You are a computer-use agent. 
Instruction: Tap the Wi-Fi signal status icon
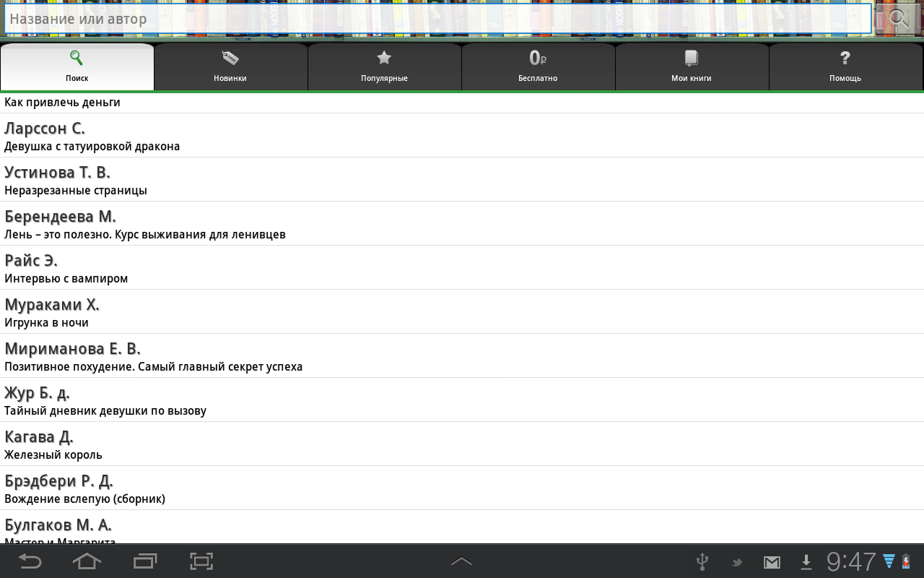[x=889, y=561]
